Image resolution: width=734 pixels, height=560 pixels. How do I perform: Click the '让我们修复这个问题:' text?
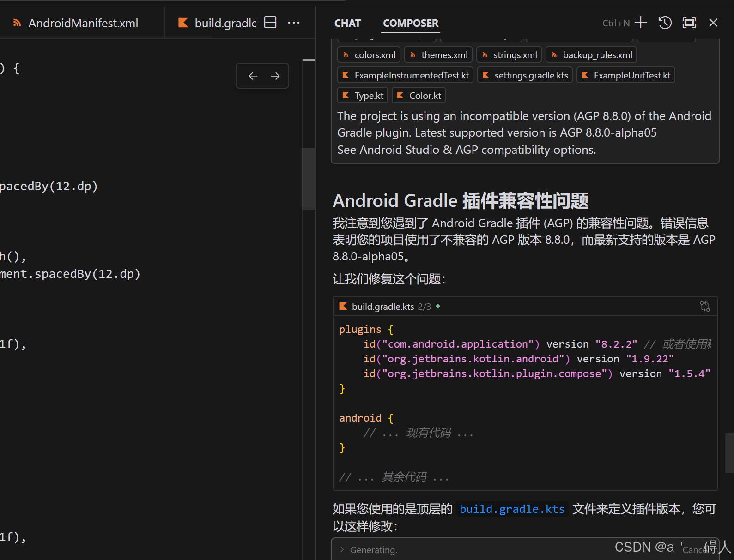pyautogui.click(x=389, y=279)
